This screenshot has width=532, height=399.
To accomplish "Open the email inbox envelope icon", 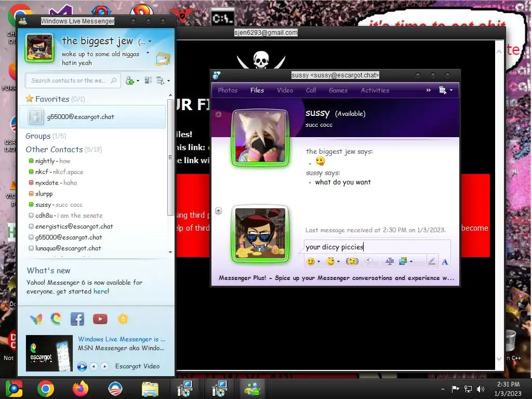I will tap(163, 59).
